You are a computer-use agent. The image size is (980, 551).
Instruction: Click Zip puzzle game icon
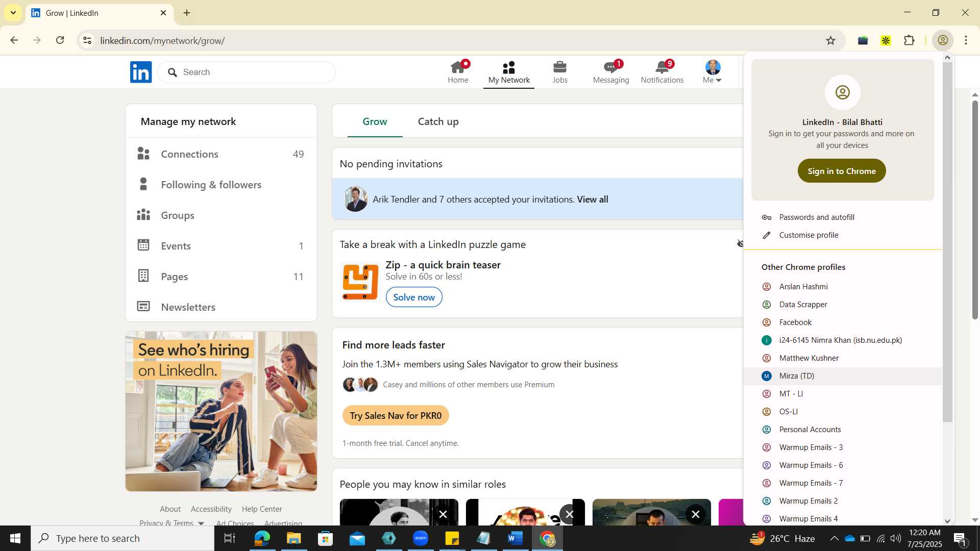click(360, 282)
